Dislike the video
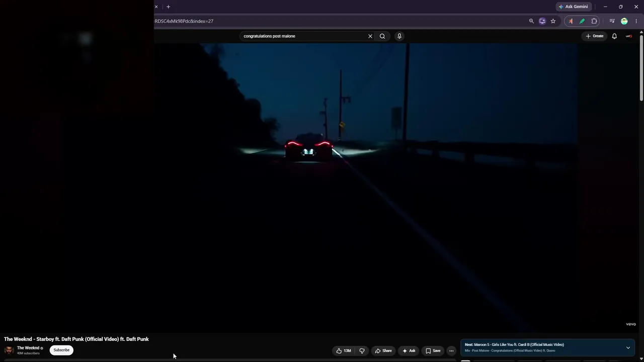The height and width of the screenshot is (362, 644). tap(362, 351)
